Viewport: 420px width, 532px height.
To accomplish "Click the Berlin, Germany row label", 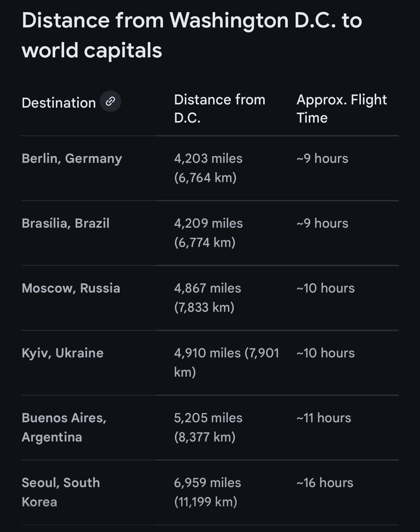I will click(72, 159).
